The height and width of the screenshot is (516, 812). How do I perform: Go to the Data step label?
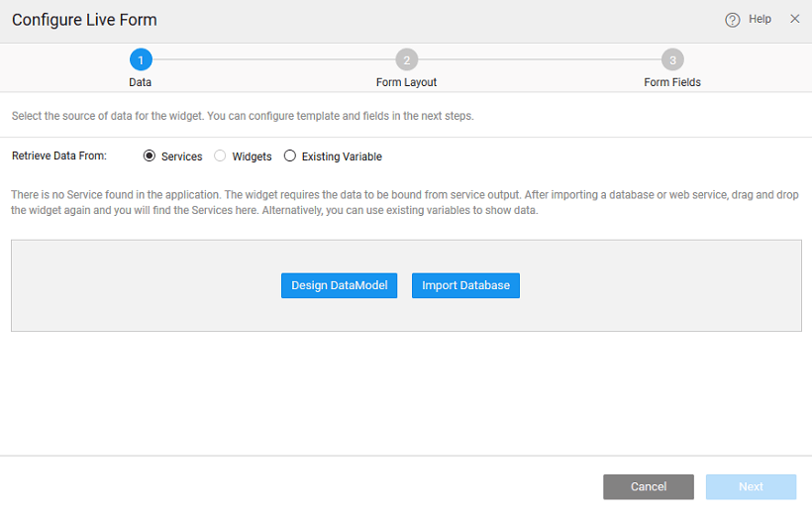pyautogui.click(x=141, y=82)
